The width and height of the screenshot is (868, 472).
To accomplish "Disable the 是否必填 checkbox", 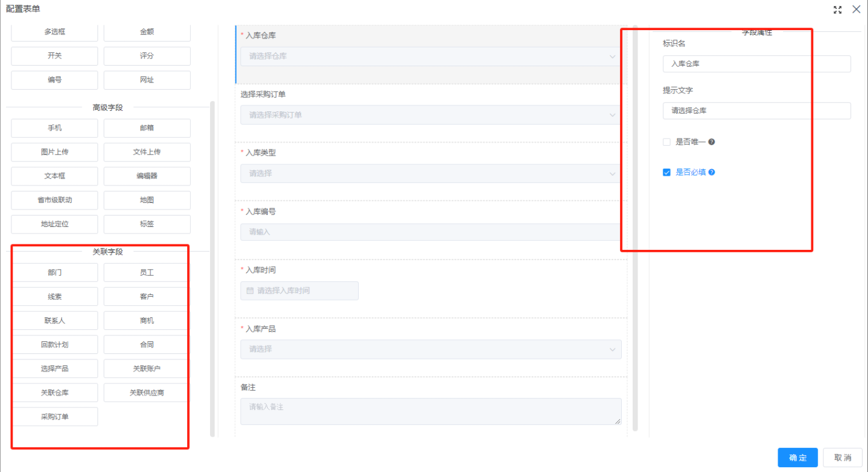I will pyautogui.click(x=666, y=172).
